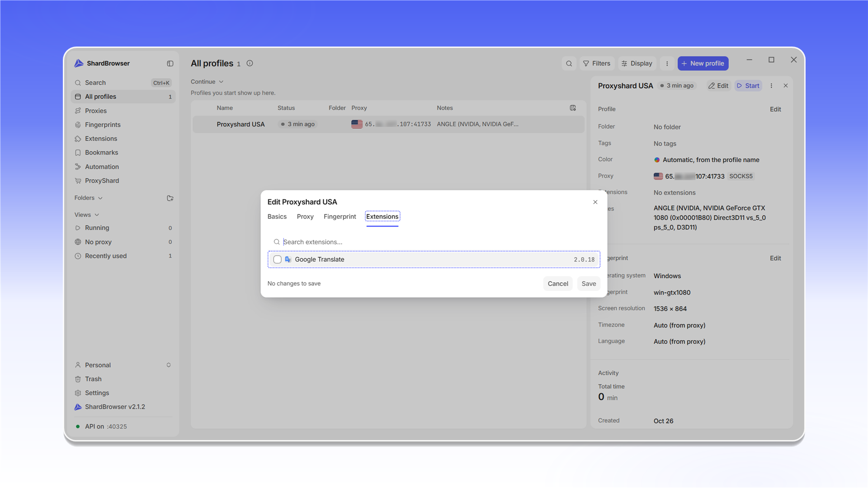This screenshot has height=488, width=868.
Task: Click the new folder icon beside Folders
Action: (x=170, y=198)
